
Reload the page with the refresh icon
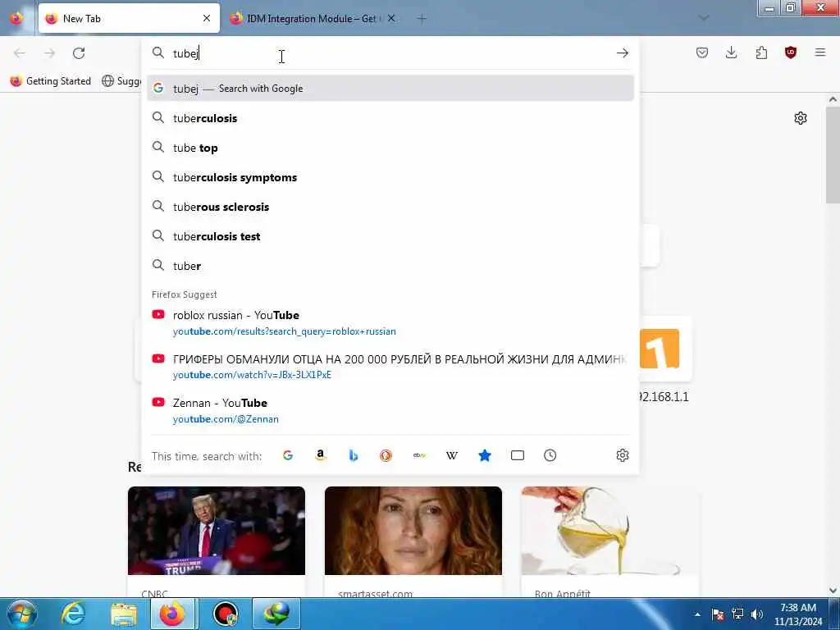point(79,53)
